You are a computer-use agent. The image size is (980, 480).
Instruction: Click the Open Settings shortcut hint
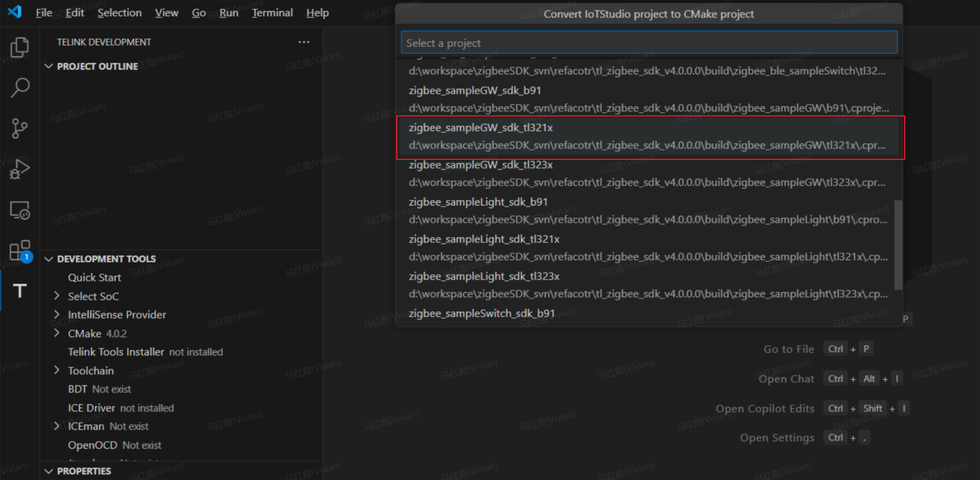805,438
